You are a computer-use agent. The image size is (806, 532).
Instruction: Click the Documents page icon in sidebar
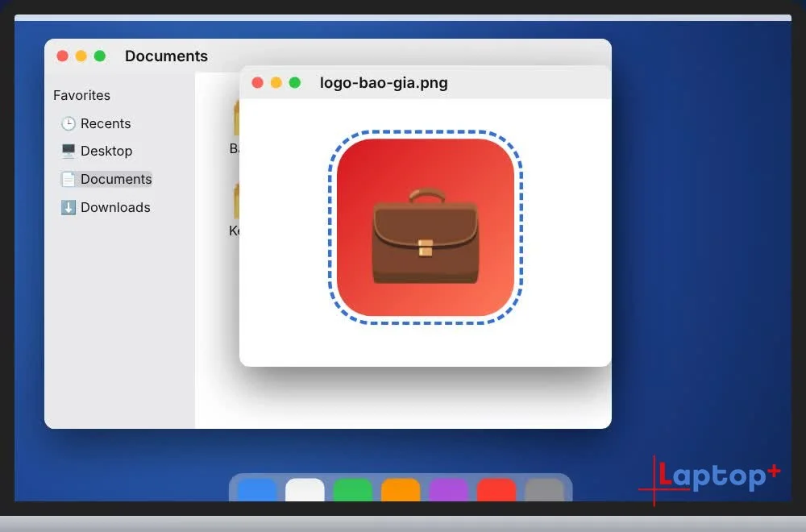68,179
